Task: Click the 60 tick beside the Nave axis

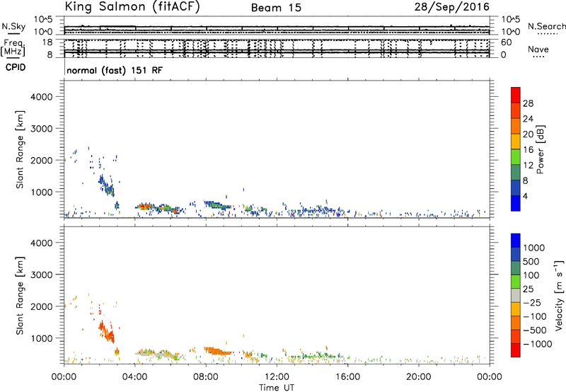Action: coord(507,42)
